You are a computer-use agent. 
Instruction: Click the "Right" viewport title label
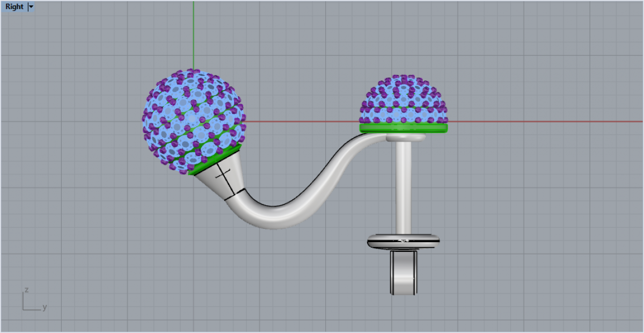coord(14,7)
